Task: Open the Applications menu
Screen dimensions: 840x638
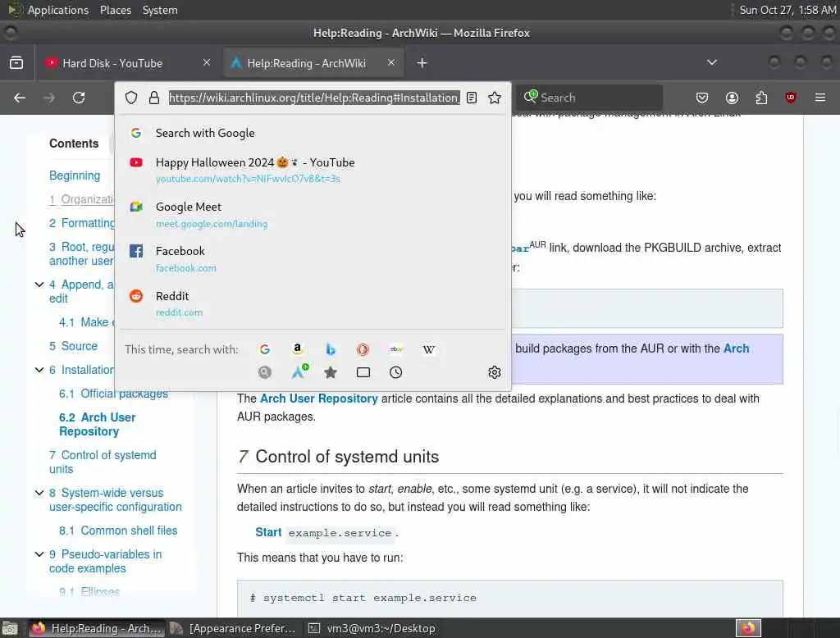Action: coord(58,10)
